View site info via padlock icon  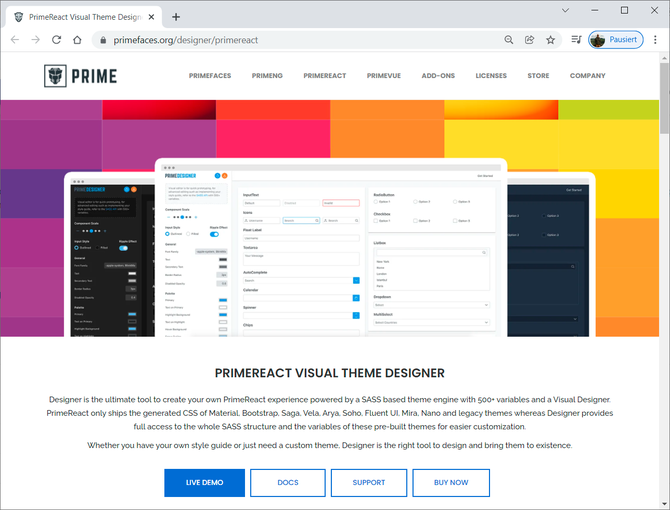coord(103,40)
